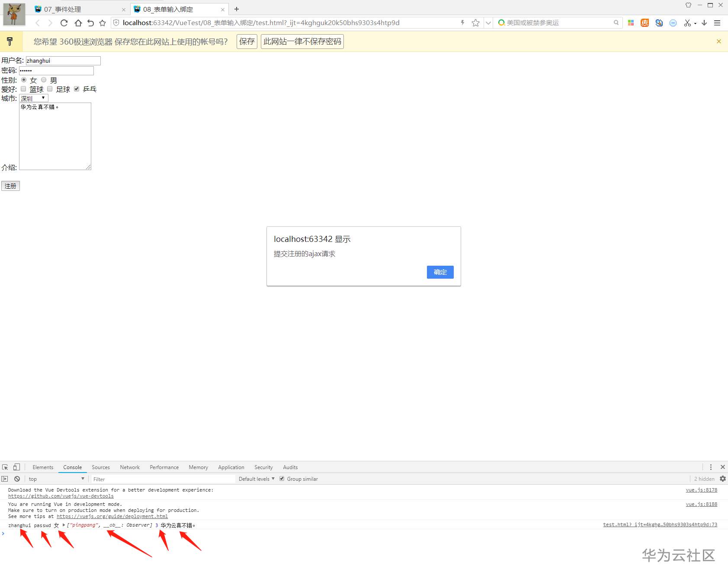728x579 pixels.
Task: Go back with the browser back arrow
Action: click(x=38, y=23)
